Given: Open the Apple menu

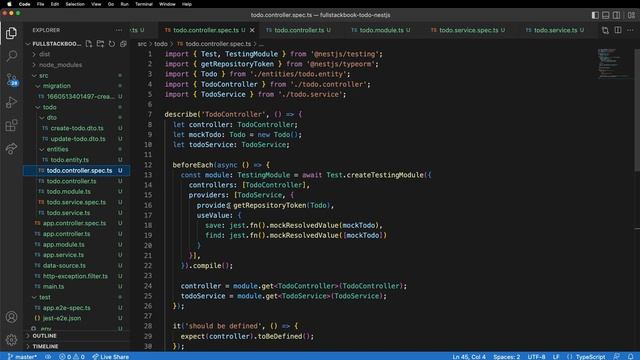Looking at the screenshot, I should (x=9, y=4).
